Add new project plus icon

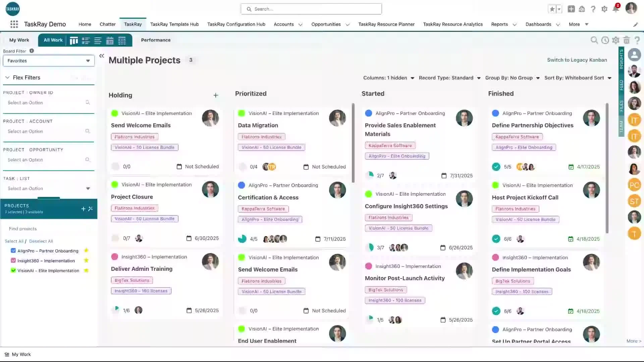(x=84, y=209)
